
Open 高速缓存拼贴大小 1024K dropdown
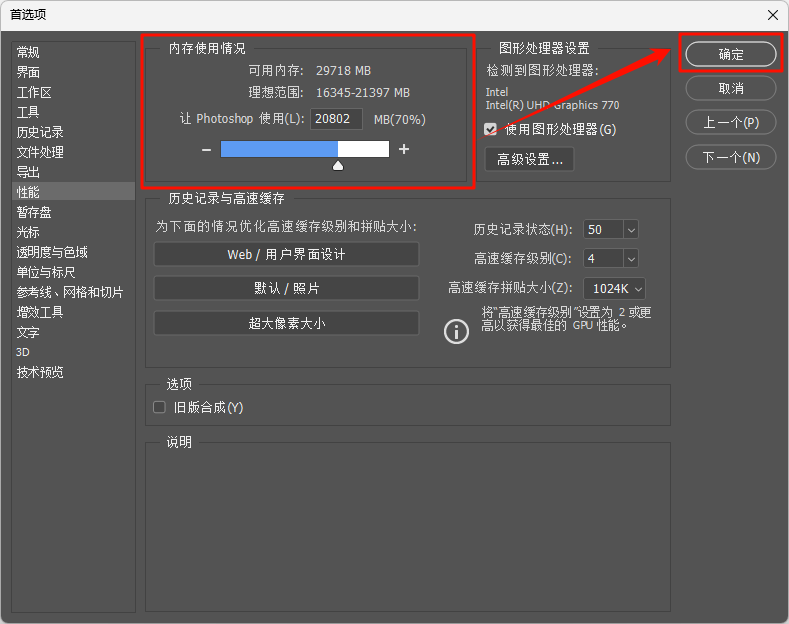click(x=637, y=288)
